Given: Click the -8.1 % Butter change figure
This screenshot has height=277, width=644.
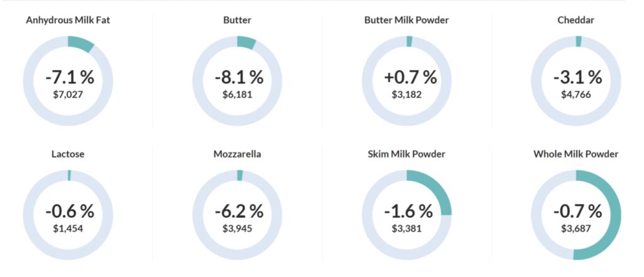Looking at the screenshot, I should point(238,77).
